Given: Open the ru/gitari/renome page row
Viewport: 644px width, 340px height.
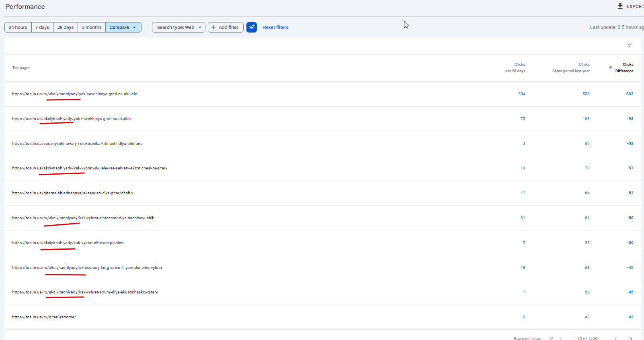Looking at the screenshot, I should (x=322, y=317).
